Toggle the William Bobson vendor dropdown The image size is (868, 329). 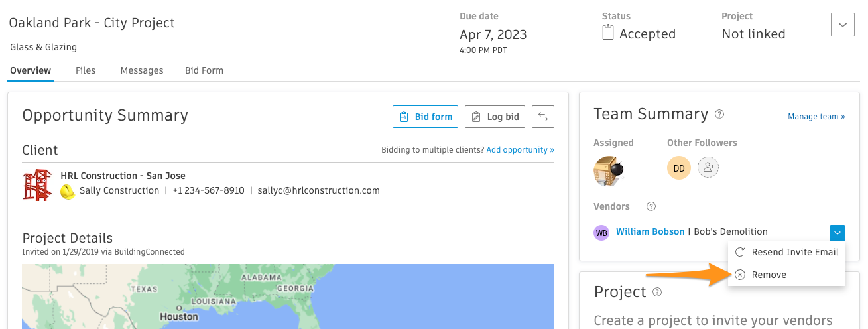pyautogui.click(x=837, y=232)
